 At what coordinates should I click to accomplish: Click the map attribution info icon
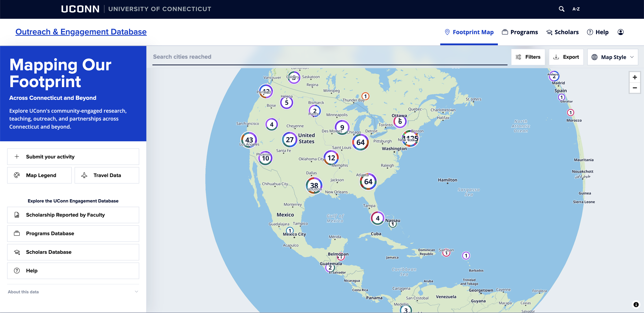click(x=636, y=304)
